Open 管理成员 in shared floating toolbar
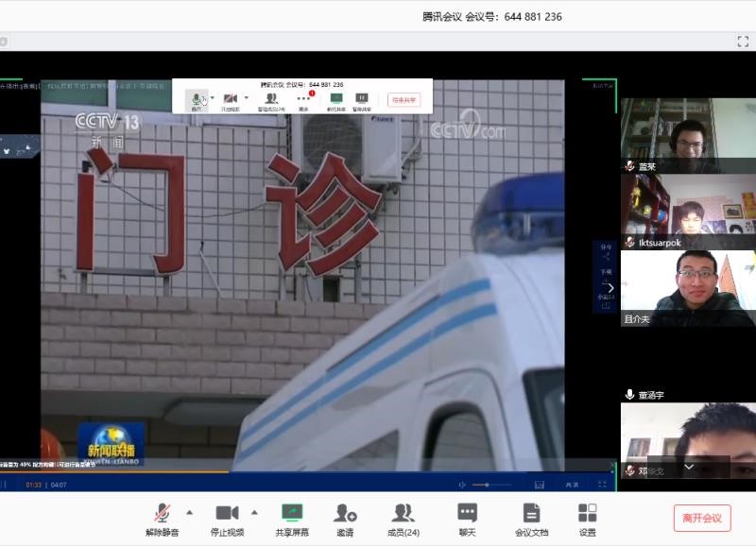 (271, 100)
